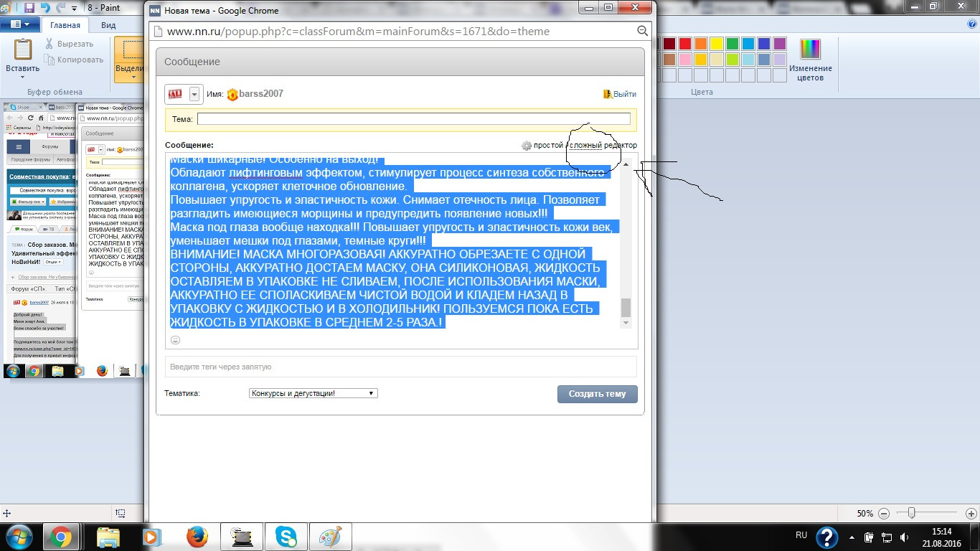This screenshot has height=551, width=980.
Task: Pick the indigo color swatch
Action: tap(763, 44)
